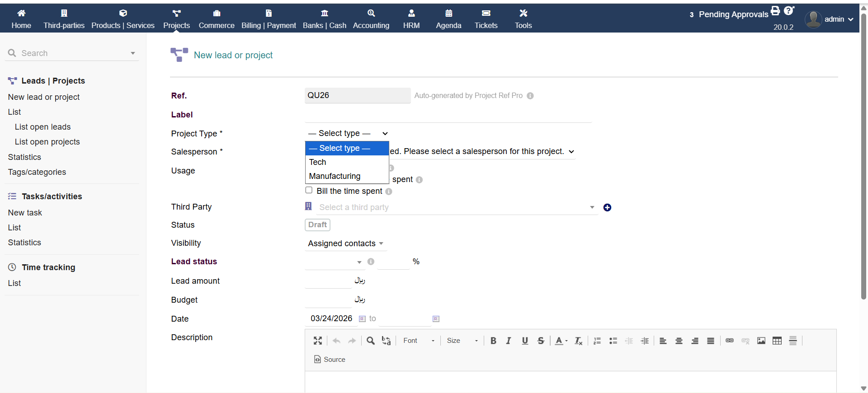The width and height of the screenshot is (868, 393).
Task: Click the print icon in top bar
Action: click(775, 10)
